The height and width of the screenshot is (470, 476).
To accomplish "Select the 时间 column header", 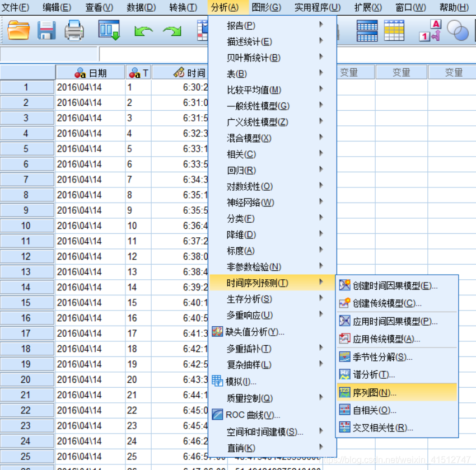I will [180, 73].
